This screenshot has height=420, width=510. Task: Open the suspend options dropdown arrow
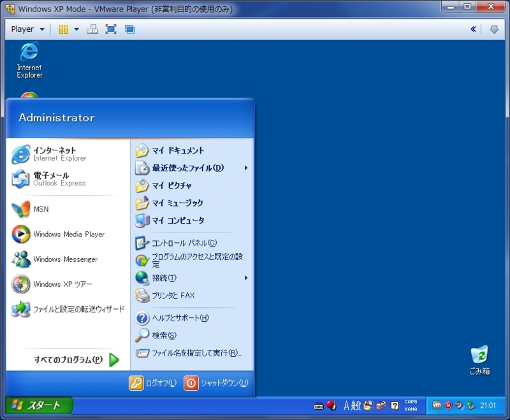[76, 29]
